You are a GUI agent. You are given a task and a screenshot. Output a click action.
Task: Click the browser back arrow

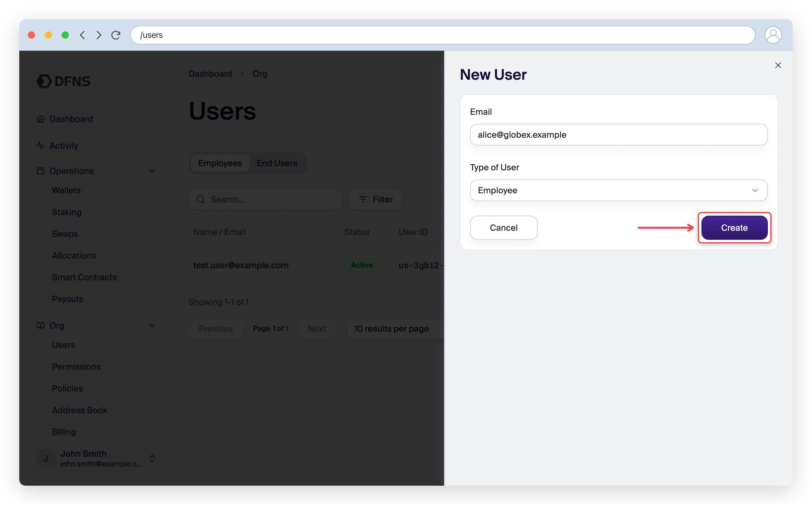(82, 35)
